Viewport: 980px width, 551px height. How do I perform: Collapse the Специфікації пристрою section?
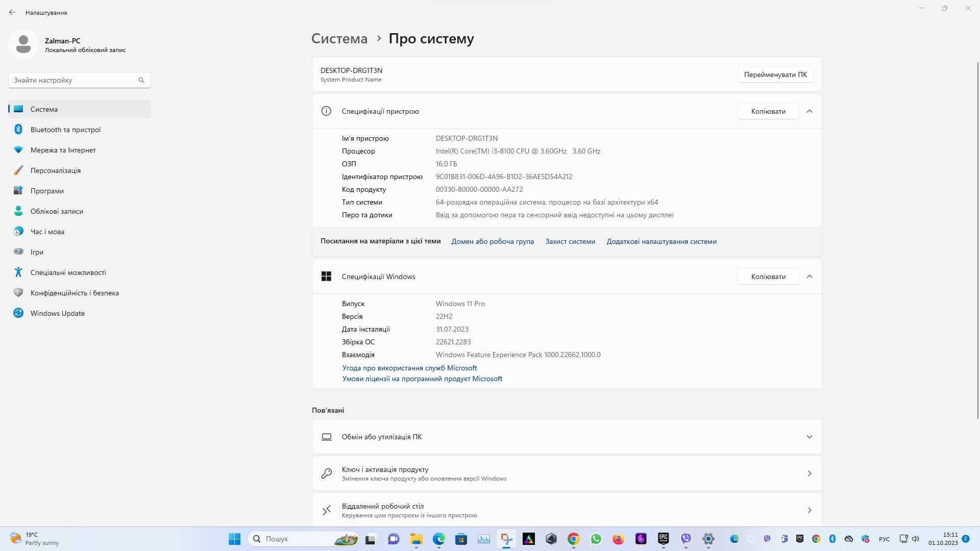click(810, 111)
